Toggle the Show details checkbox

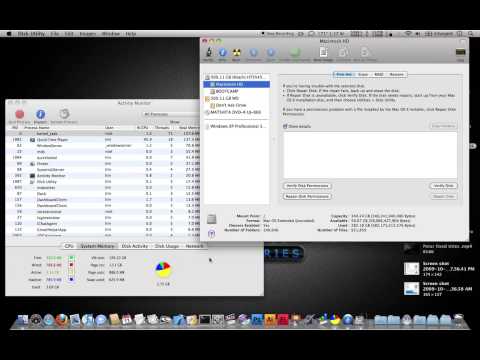click(x=285, y=126)
